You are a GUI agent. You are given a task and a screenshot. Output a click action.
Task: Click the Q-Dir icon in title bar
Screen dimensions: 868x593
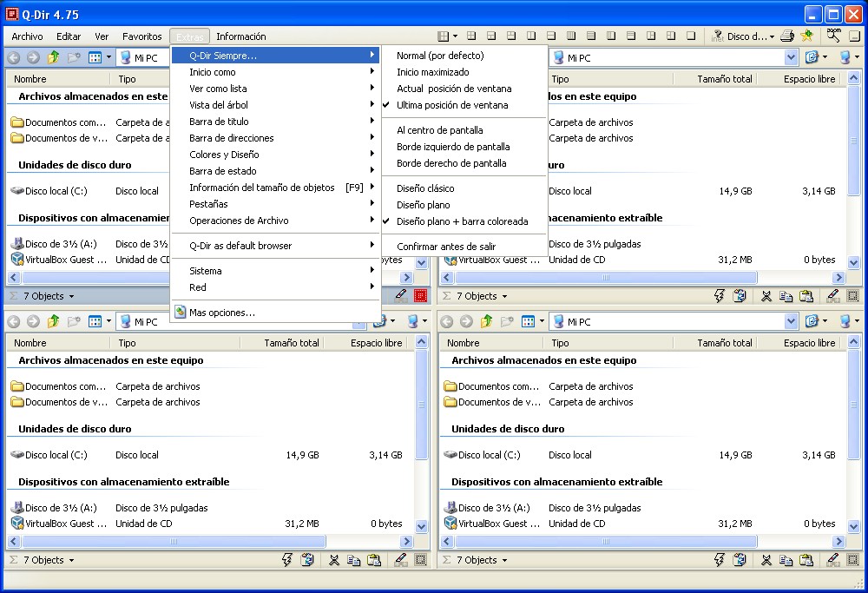11,14
